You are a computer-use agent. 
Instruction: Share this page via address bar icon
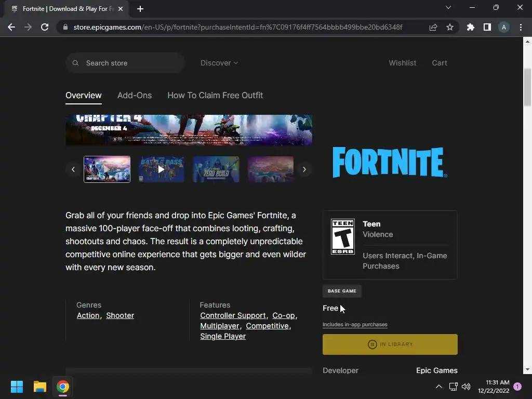point(433,27)
